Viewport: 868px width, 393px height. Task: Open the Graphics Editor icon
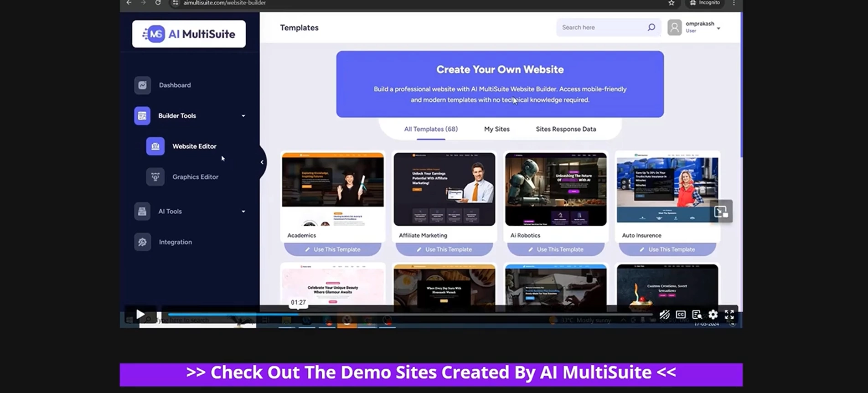155,177
